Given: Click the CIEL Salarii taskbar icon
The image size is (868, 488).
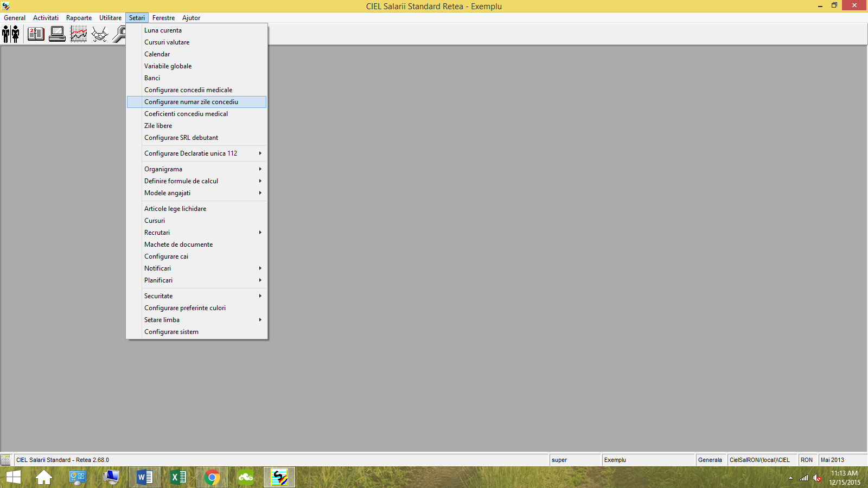Looking at the screenshot, I should (x=279, y=477).
